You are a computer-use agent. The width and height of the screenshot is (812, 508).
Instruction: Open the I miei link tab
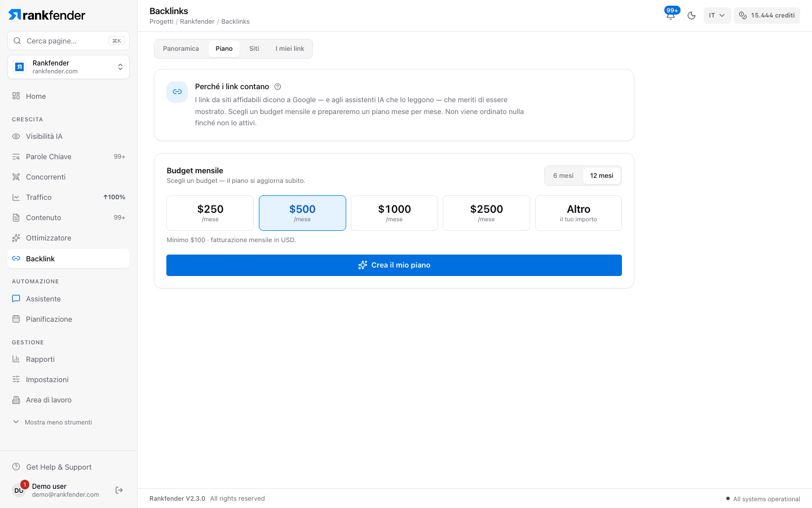pos(290,49)
